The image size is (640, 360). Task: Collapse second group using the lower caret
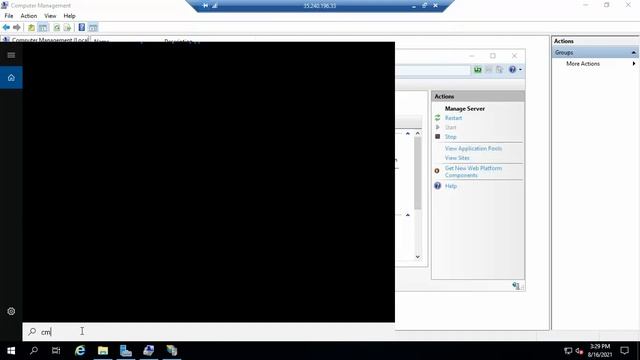click(x=408, y=215)
